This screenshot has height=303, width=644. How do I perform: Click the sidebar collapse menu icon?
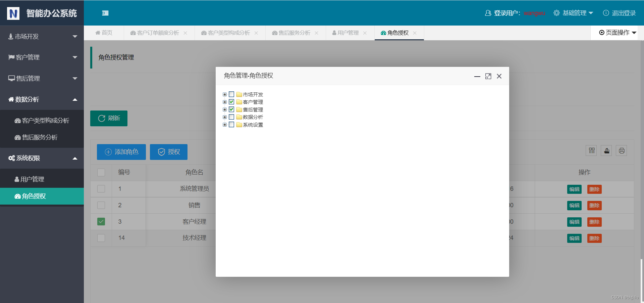(105, 13)
